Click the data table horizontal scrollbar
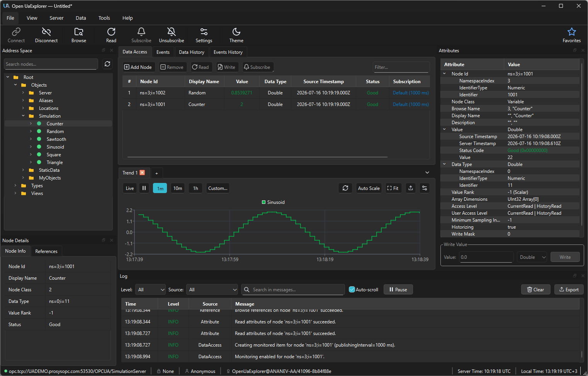 257,157
